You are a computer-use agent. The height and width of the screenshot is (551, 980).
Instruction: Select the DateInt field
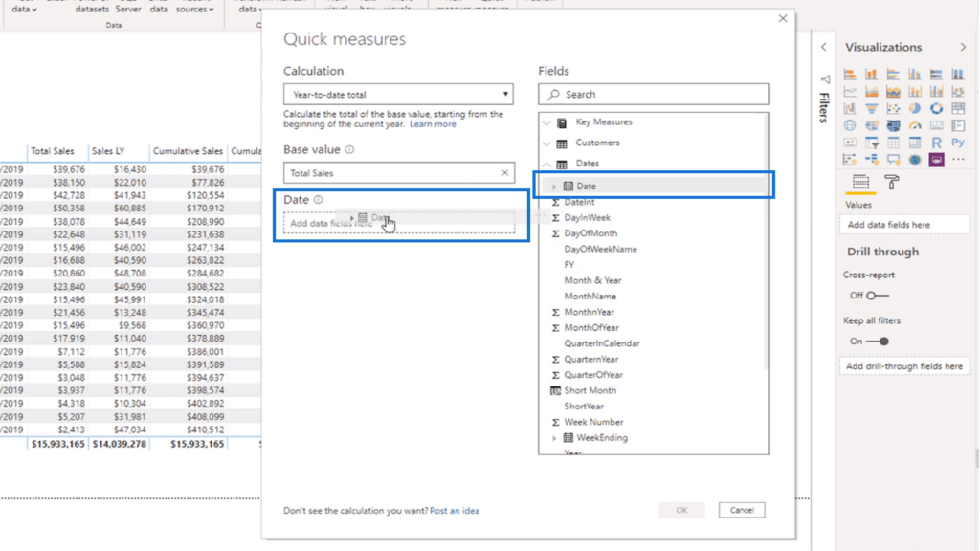579,202
